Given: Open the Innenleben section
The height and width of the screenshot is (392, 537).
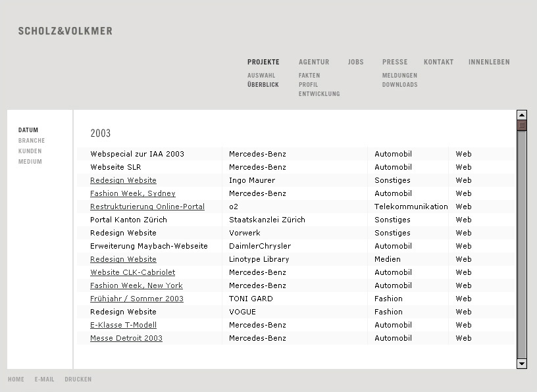Looking at the screenshot, I should 489,62.
